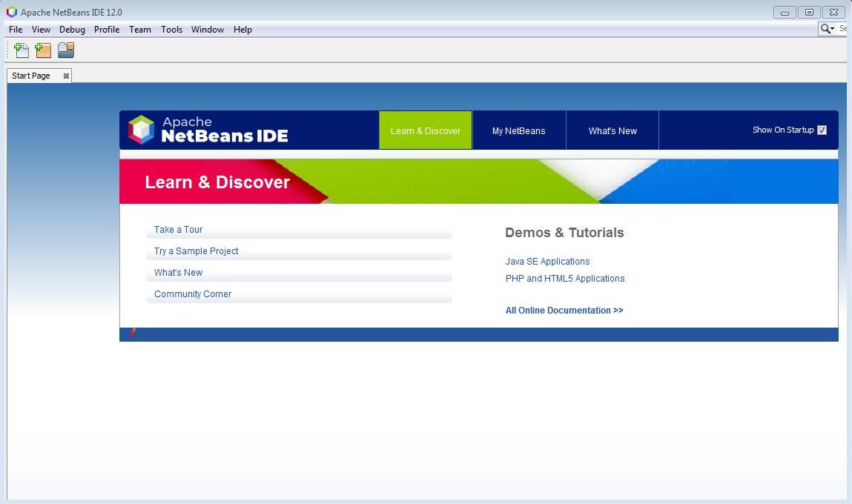Image resolution: width=852 pixels, height=504 pixels.
Task: Switch to Learn & Discover tab
Action: [426, 130]
